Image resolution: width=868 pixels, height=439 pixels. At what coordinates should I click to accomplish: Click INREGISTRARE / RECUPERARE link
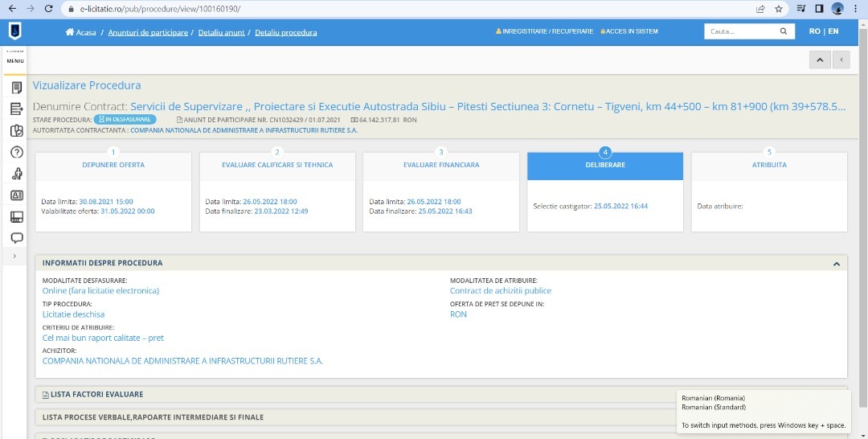544,31
